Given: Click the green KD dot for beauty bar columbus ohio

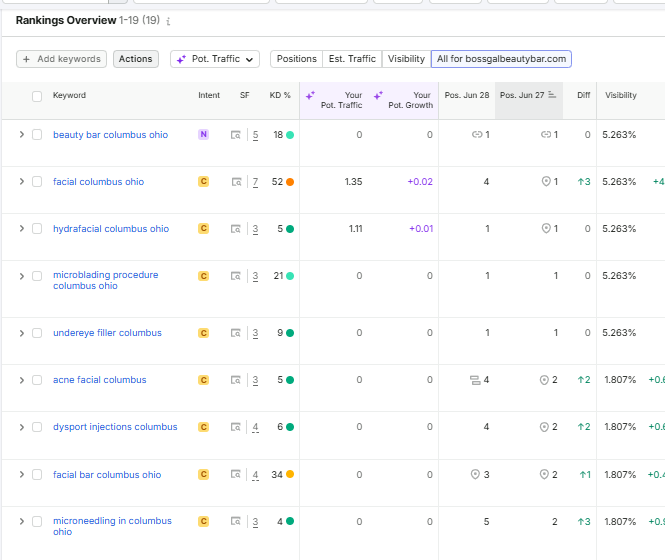Looking at the screenshot, I should coord(290,135).
